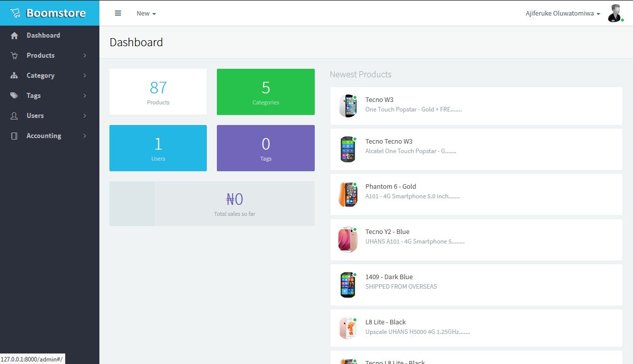Click the Alcatel One Touch Popstar description
The image size is (633, 364).
411,151
